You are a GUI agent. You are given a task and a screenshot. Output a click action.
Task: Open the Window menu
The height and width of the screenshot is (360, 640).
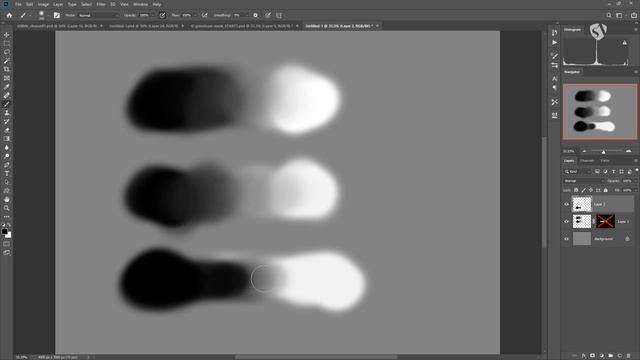click(141, 4)
